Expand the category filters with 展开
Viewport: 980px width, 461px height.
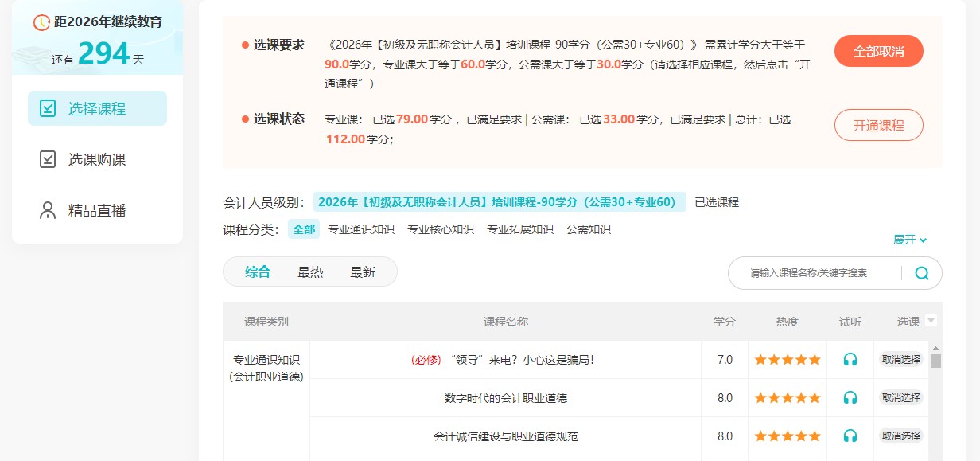(x=910, y=240)
